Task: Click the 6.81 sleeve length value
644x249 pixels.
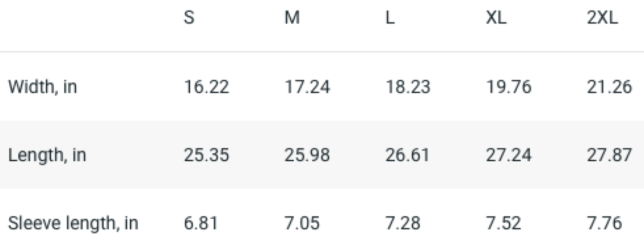Action: tap(201, 223)
